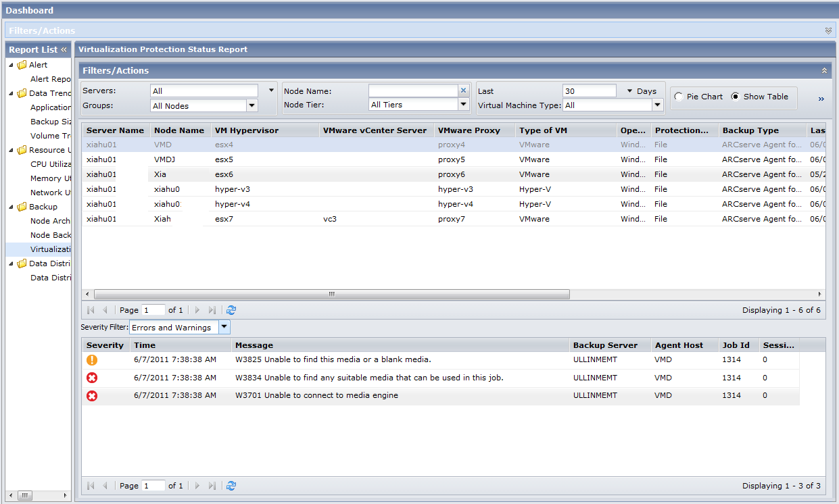839x504 pixels.
Task: Sort messages by Time column header
Action: pyautogui.click(x=180, y=345)
